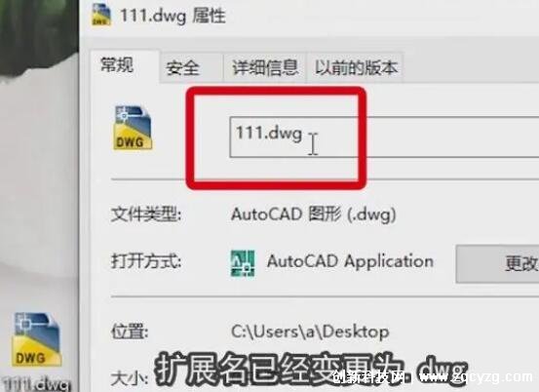Click the 文件类型 label
Viewport: 539px width, 392px height.
[146, 215]
